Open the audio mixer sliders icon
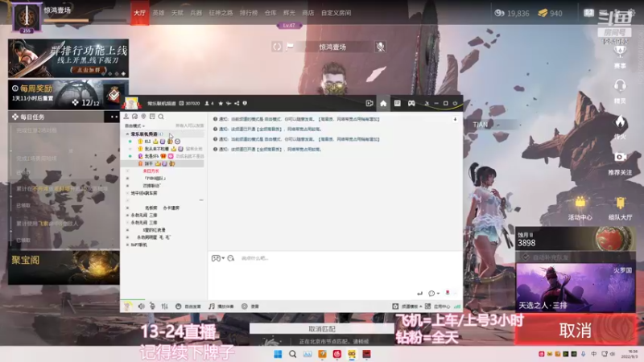644x362 pixels. click(x=165, y=306)
